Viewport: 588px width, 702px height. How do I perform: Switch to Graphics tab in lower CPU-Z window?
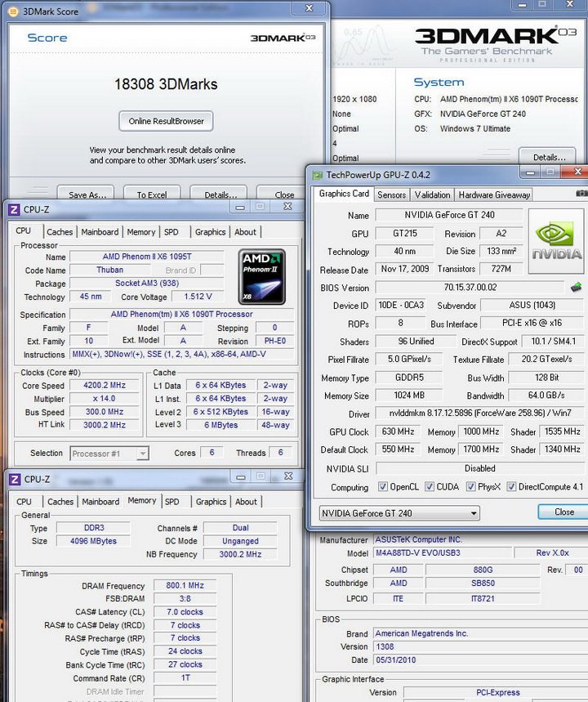(x=211, y=502)
